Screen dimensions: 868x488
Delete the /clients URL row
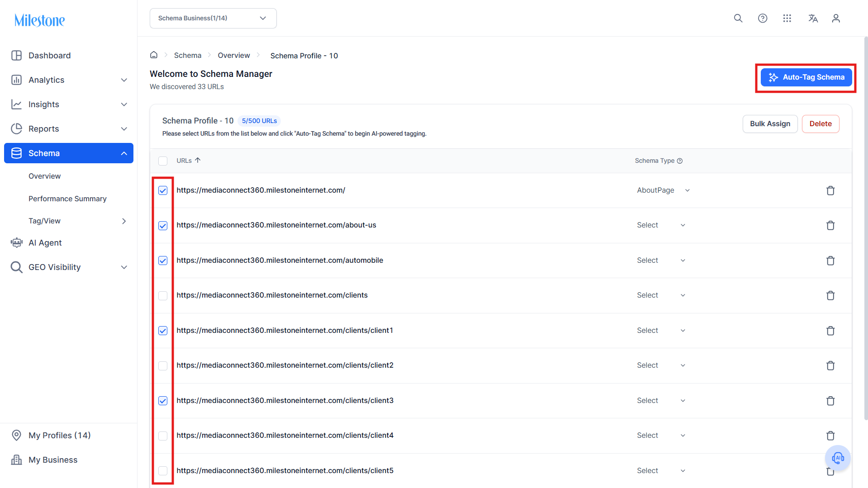coord(830,295)
